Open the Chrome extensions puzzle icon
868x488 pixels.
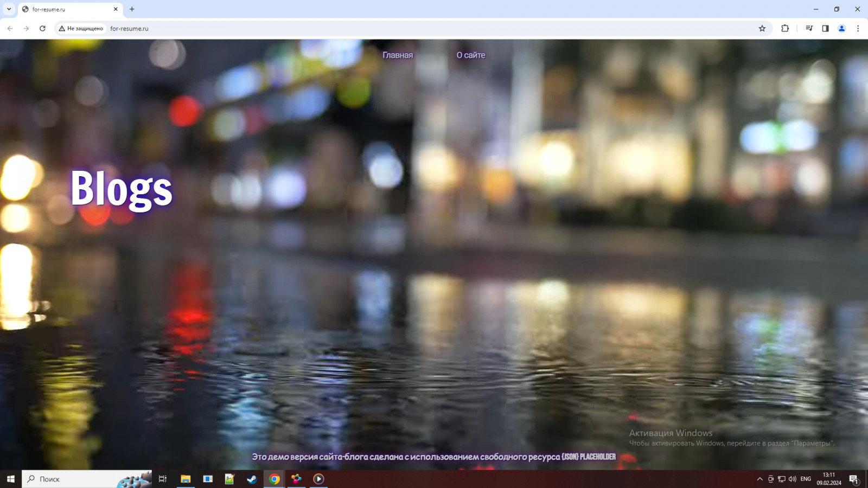coord(785,28)
